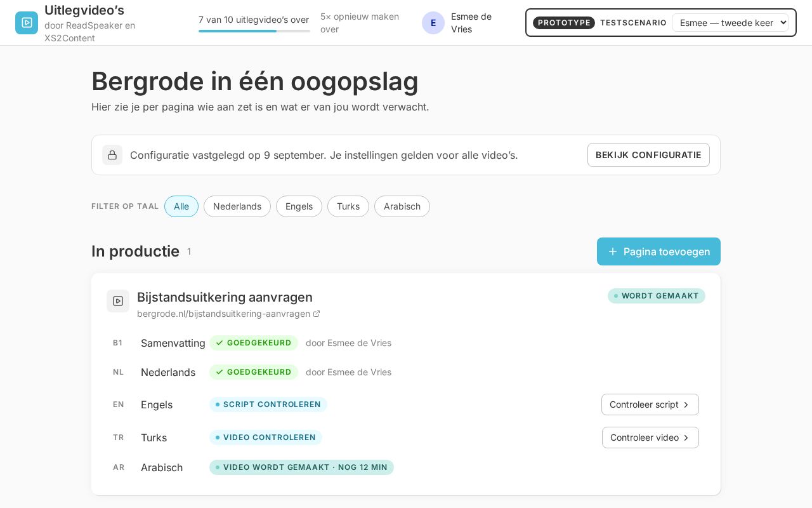Click the Engels row label in the card
This screenshot has width=812, height=508.
tap(157, 404)
